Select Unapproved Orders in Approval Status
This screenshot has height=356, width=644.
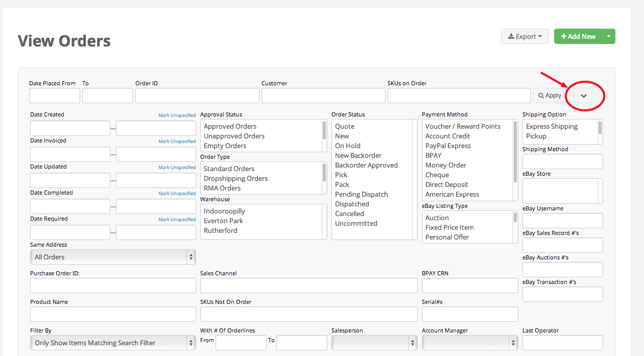tap(234, 136)
